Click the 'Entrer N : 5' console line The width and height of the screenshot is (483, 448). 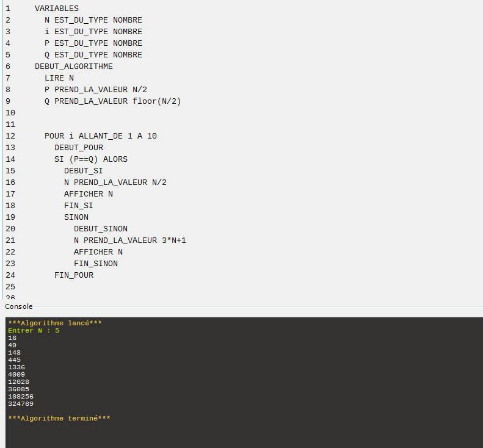pos(33,331)
